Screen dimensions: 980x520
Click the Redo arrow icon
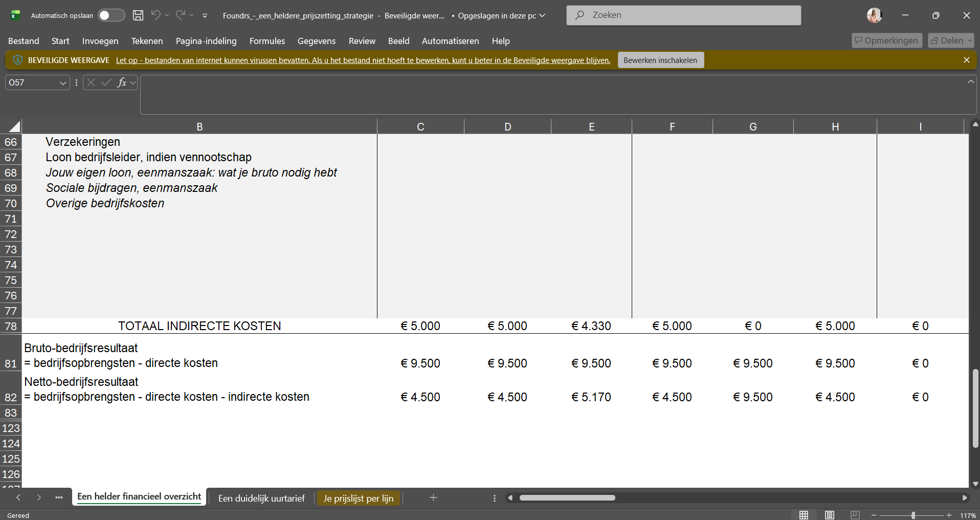click(x=180, y=15)
